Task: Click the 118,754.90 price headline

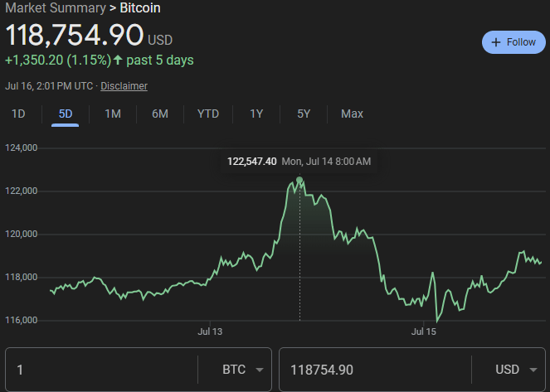Action: click(x=75, y=35)
